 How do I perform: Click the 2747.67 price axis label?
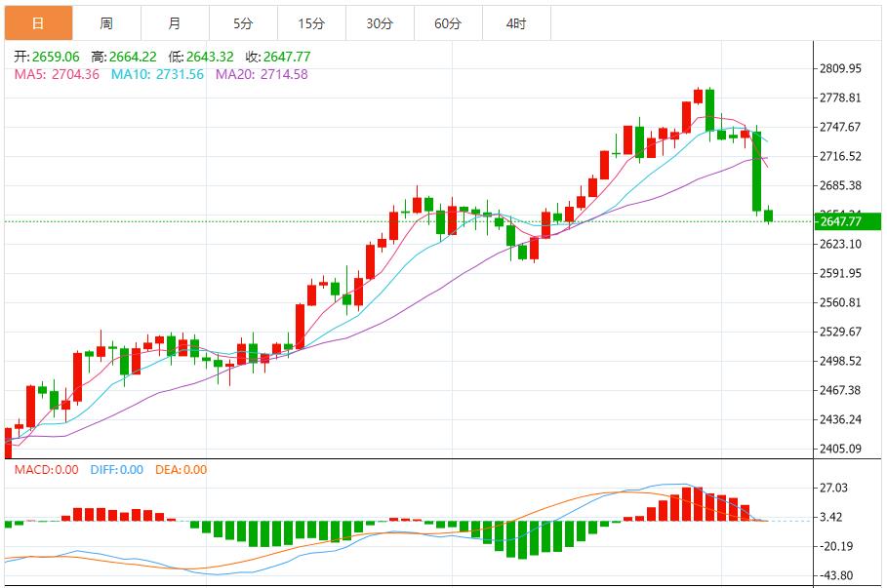(x=840, y=127)
